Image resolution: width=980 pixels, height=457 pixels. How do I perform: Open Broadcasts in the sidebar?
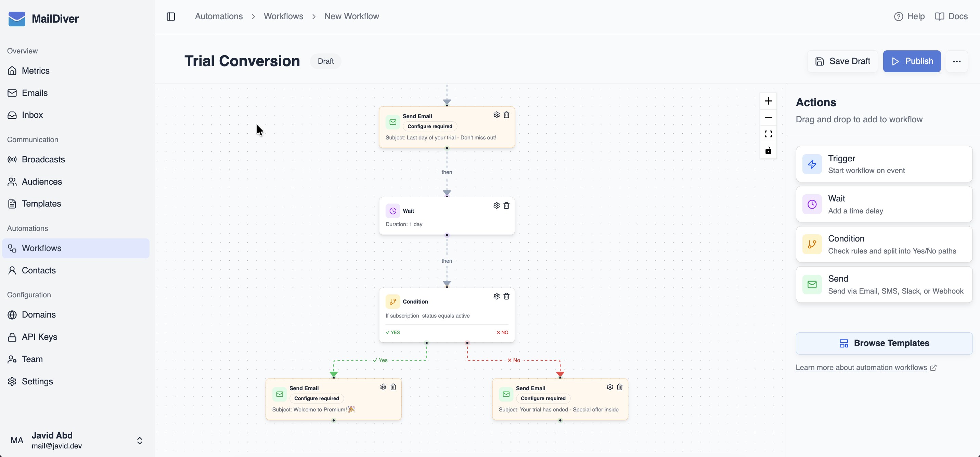pyautogui.click(x=43, y=160)
